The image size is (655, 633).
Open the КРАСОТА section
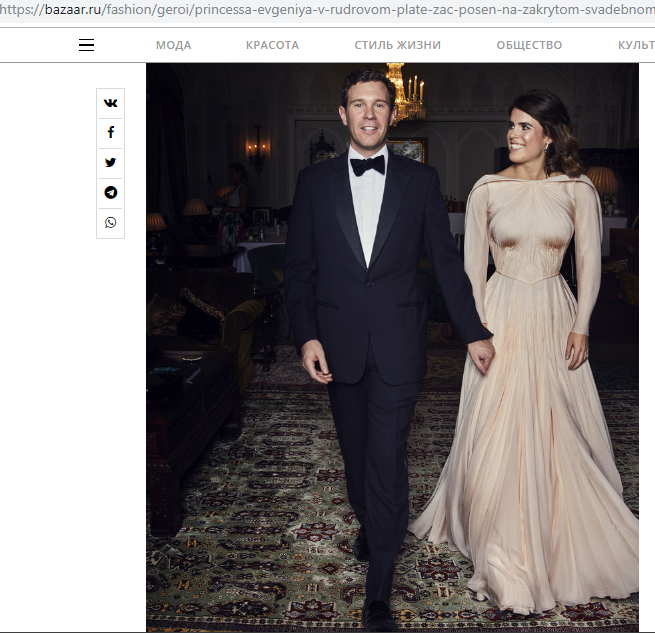point(272,45)
